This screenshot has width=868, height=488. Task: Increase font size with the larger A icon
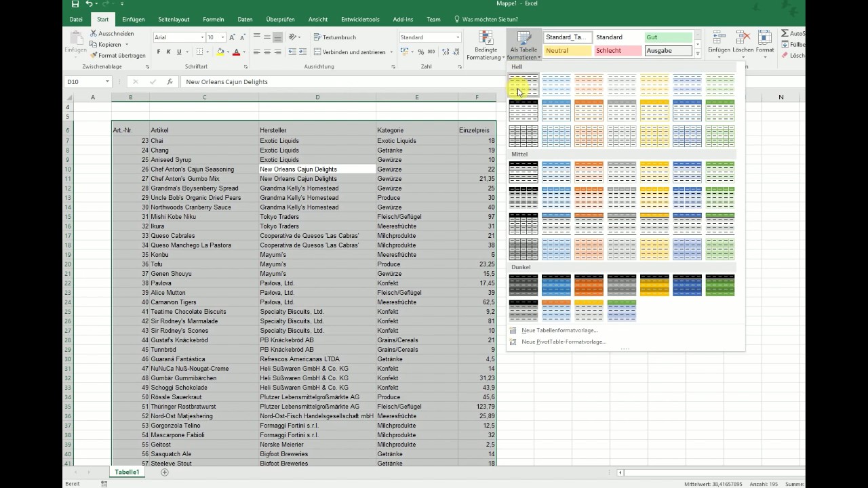point(233,37)
